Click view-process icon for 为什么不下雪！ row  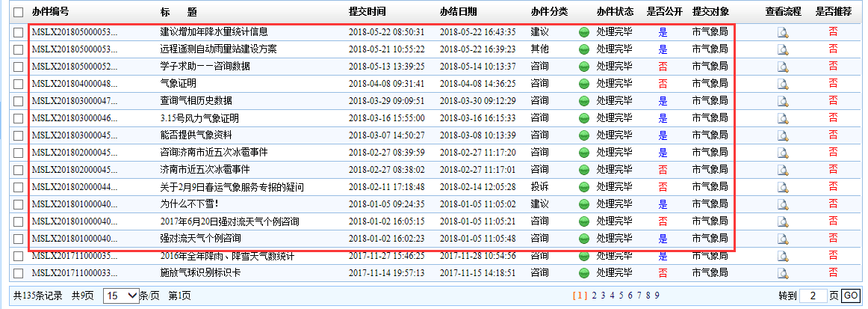(782, 204)
